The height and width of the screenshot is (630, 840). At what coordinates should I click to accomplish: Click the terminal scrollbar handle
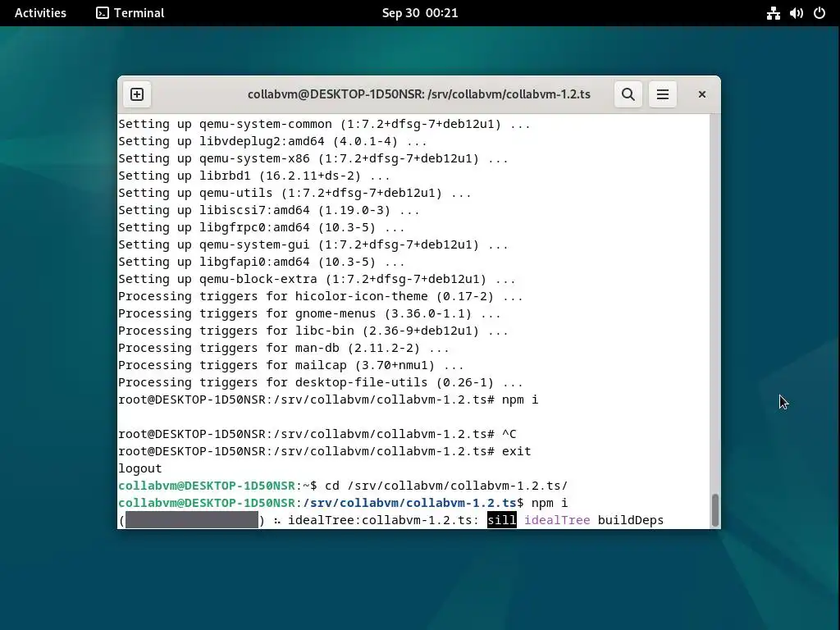pyautogui.click(x=715, y=510)
